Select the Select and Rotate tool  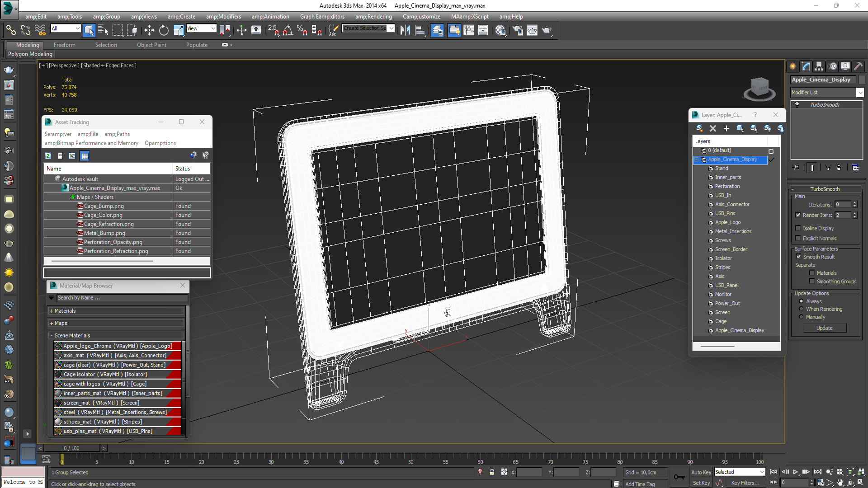(164, 30)
